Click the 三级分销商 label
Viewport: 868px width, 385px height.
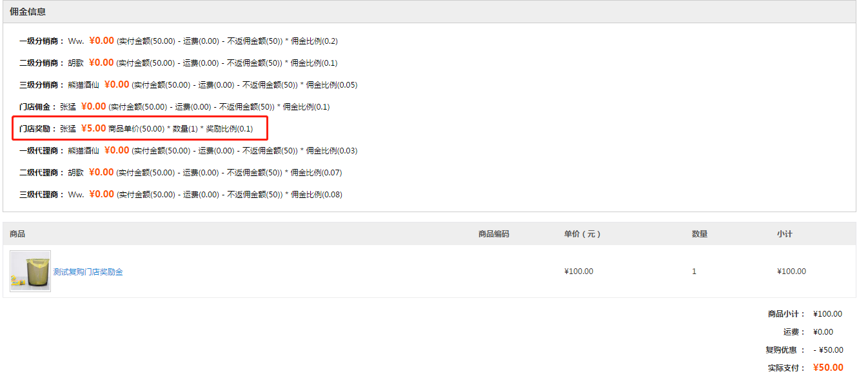(x=42, y=84)
